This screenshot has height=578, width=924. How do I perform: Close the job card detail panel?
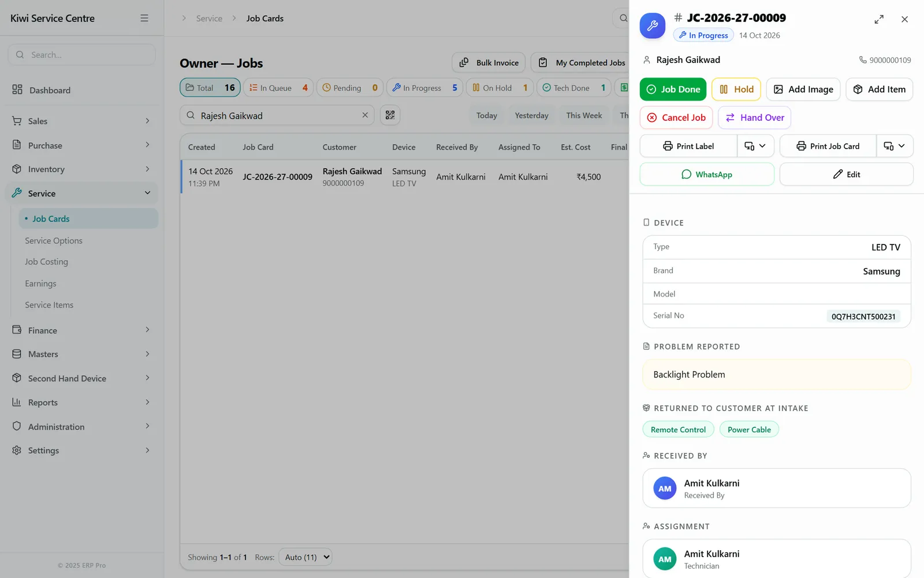904,19
